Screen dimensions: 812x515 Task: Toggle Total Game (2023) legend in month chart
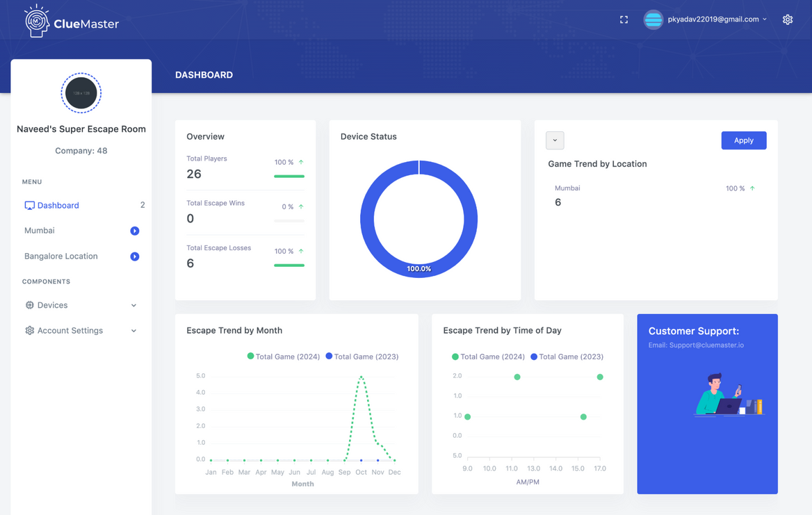[x=362, y=357]
